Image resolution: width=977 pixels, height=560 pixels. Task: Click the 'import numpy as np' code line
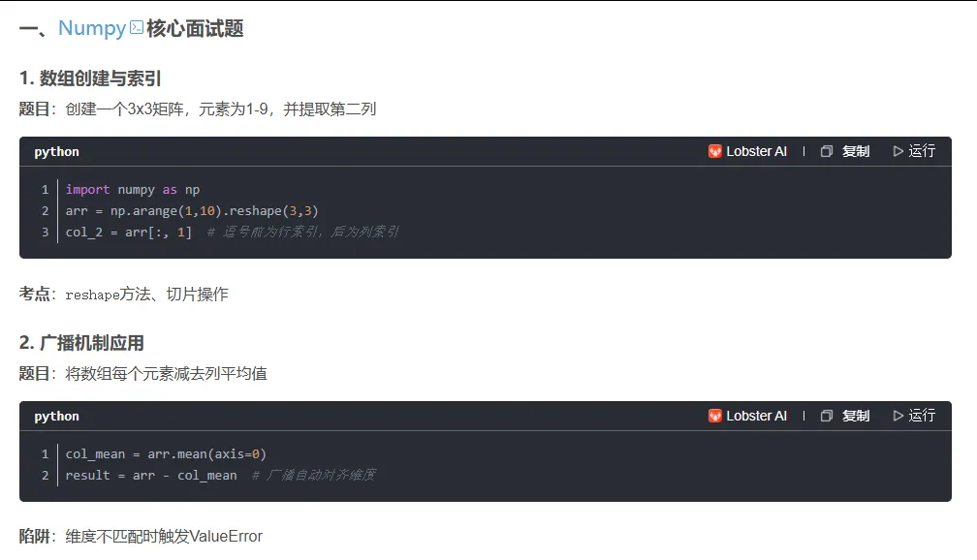tap(133, 189)
